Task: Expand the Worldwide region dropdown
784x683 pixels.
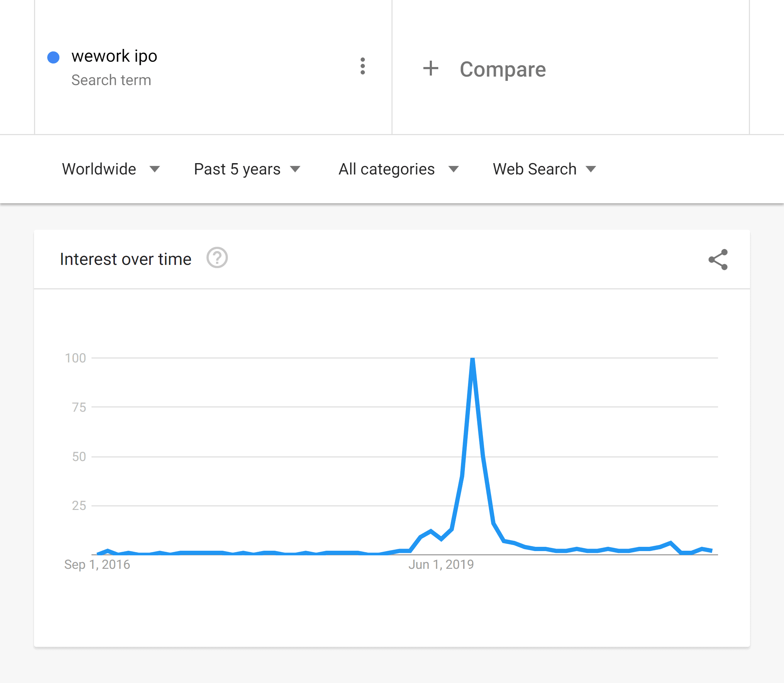Action: click(x=111, y=169)
